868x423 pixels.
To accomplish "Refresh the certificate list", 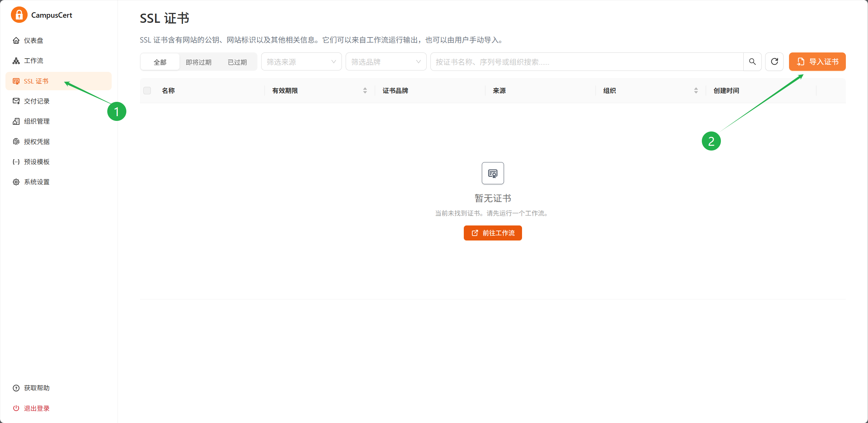I will click(x=774, y=62).
